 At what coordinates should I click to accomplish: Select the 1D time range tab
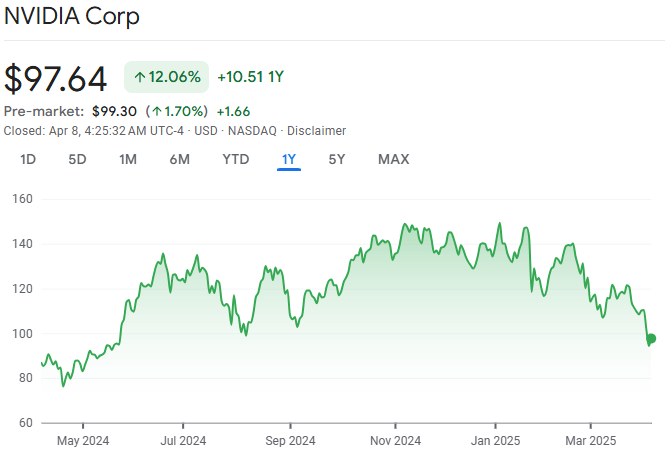[28, 159]
